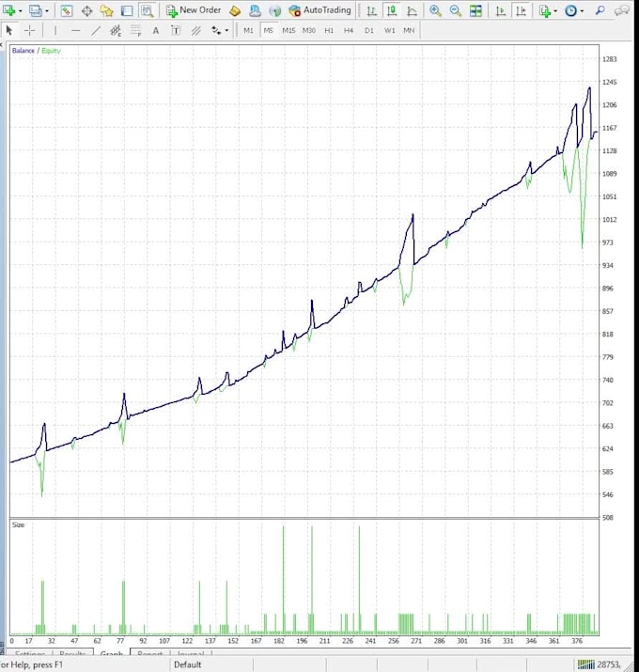Switch chart to bar chart
The image size is (639, 672).
(x=371, y=10)
